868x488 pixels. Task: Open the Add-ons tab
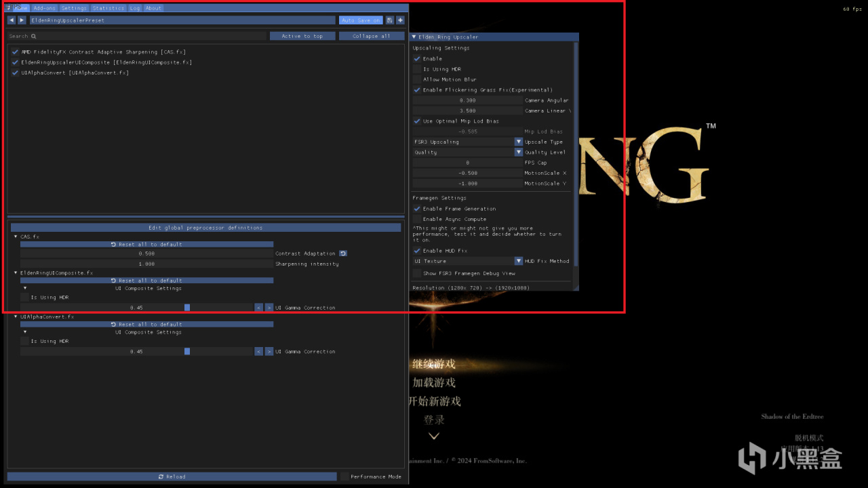tap(45, 8)
